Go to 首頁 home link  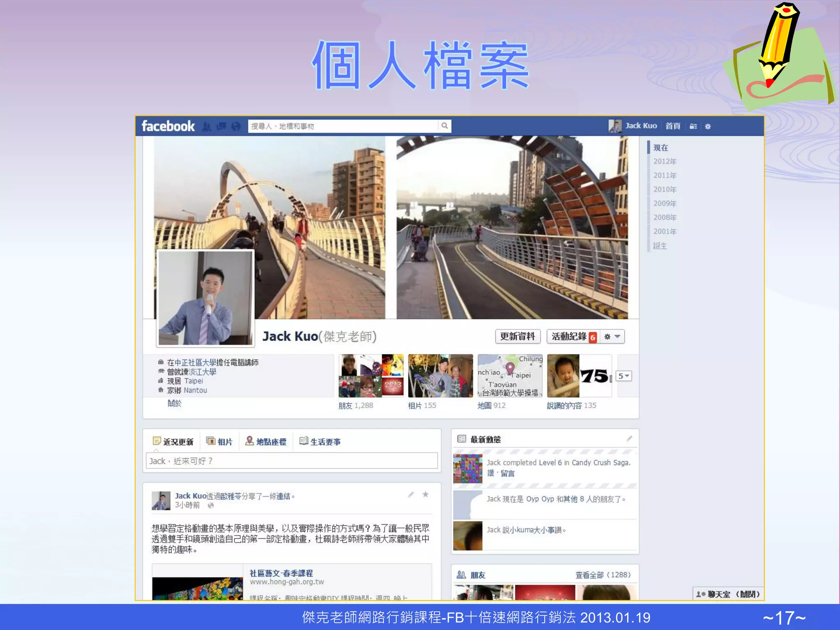[x=673, y=126]
